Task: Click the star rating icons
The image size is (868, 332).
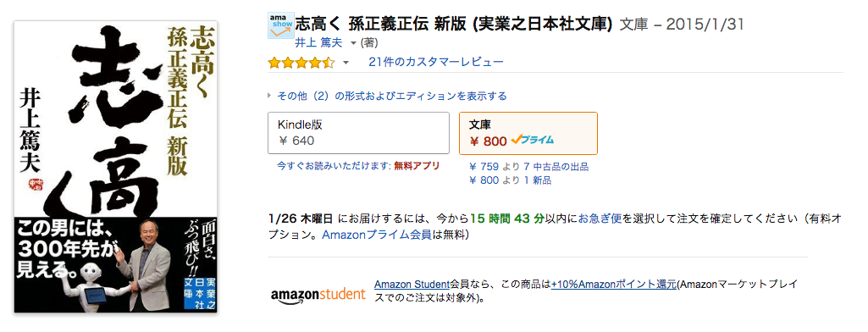Action: coord(301,63)
